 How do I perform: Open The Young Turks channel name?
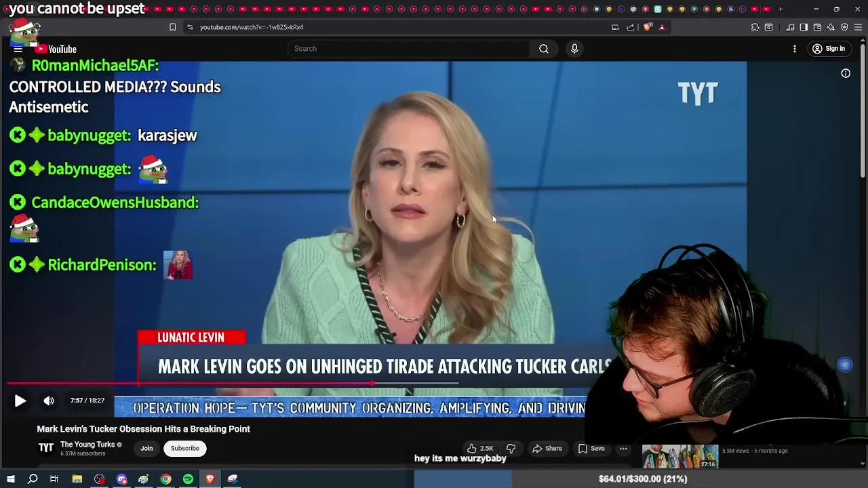point(87,445)
